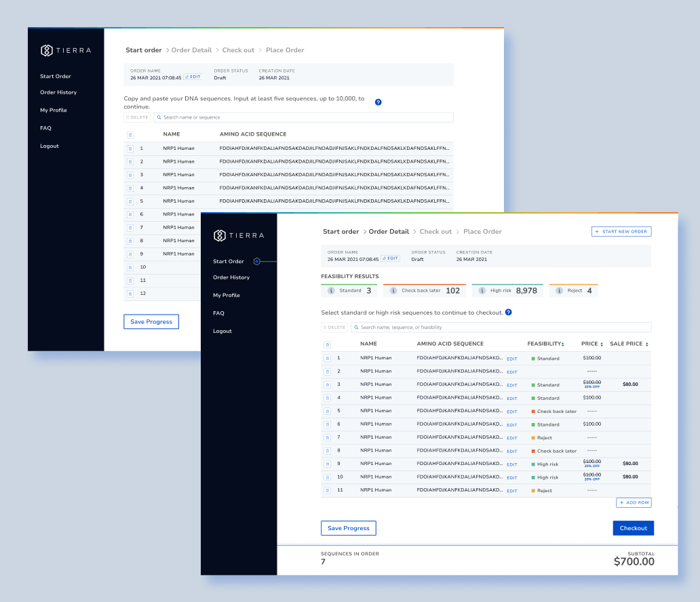Viewport: 700px width, 602px height.
Task: Open the blue help icon beside the checkout instructions
Action: pos(509,313)
